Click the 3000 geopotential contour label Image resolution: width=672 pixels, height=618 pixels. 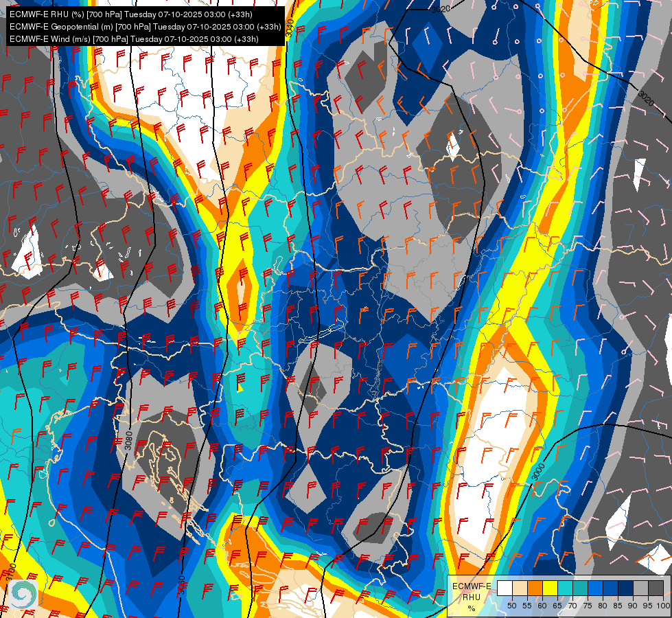[x=538, y=472]
